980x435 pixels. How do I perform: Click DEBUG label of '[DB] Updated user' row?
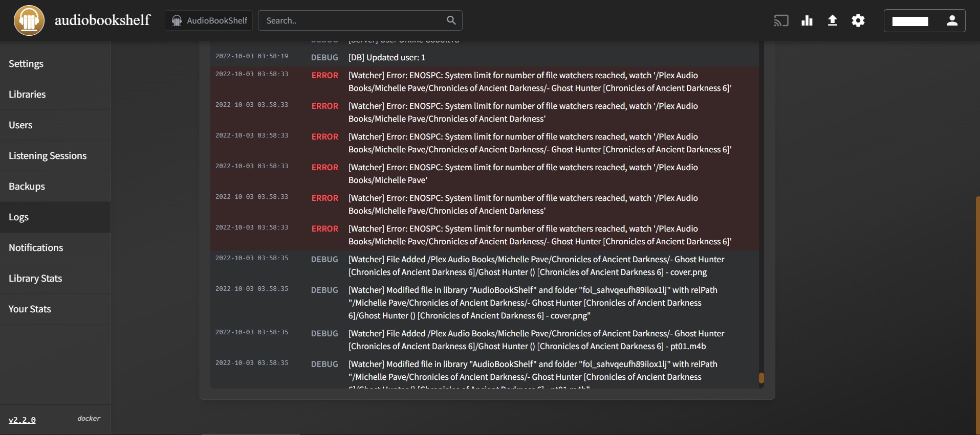click(324, 58)
